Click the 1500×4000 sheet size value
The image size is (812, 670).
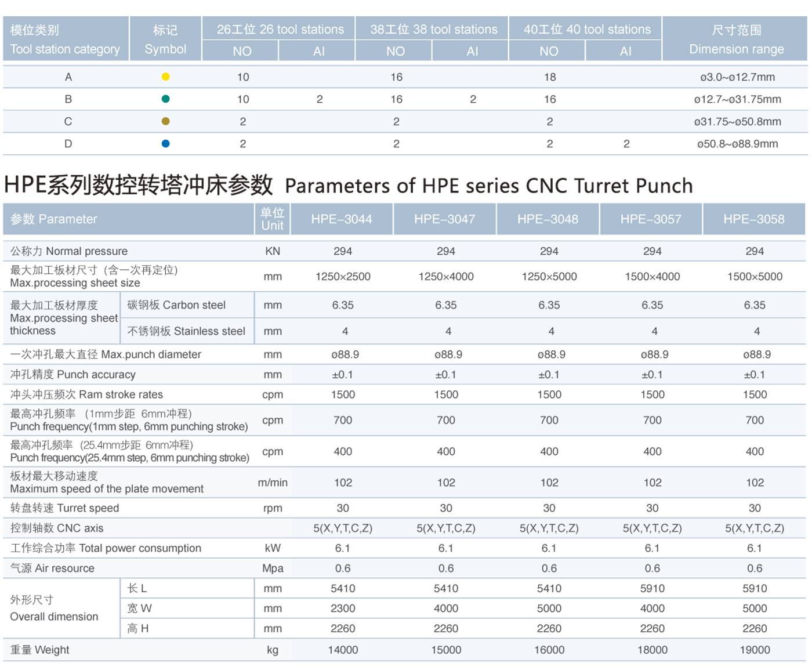click(652, 277)
